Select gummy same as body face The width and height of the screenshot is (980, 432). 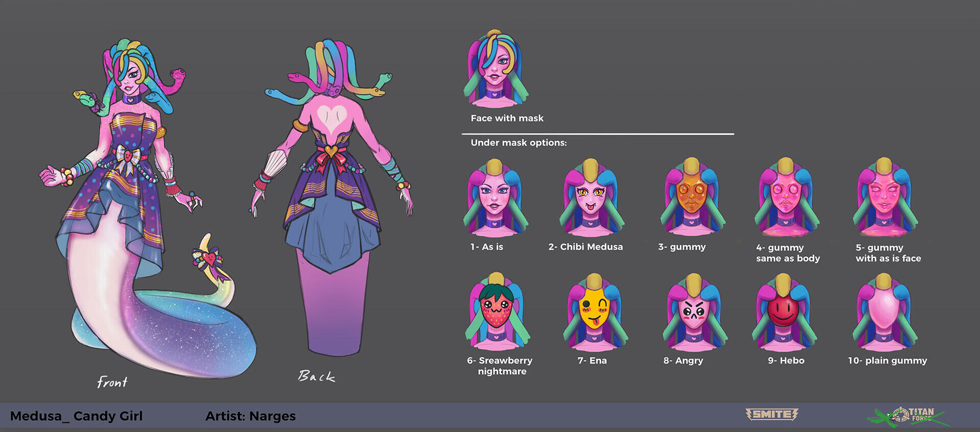pos(786,198)
